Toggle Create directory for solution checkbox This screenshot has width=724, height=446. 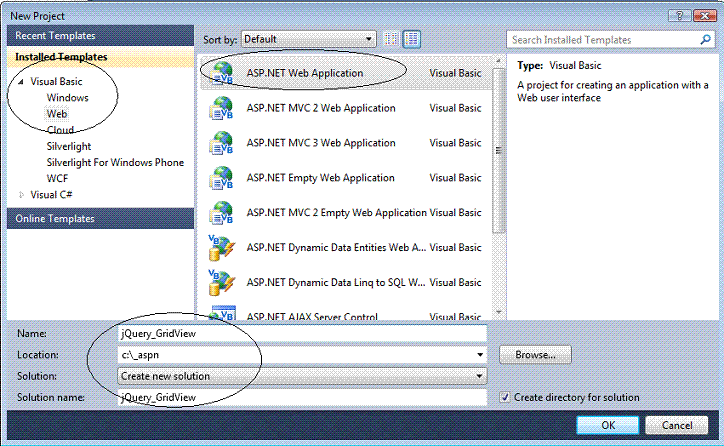tap(505, 397)
